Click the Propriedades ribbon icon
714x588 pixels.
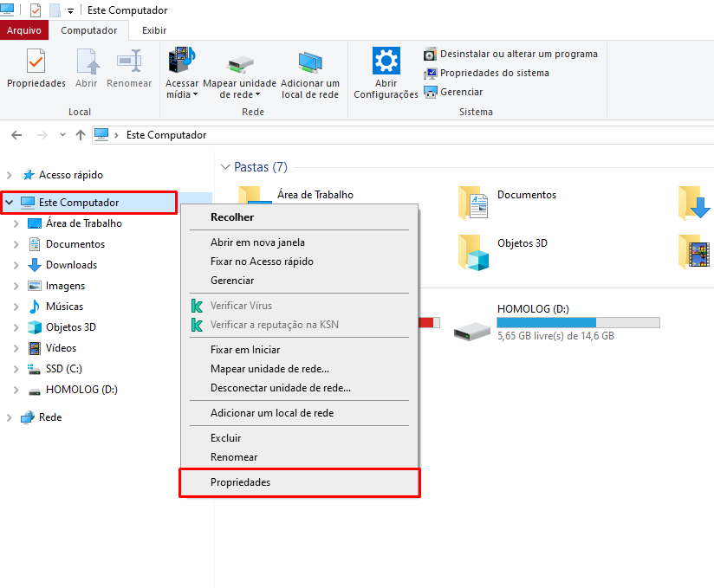tap(36, 62)
